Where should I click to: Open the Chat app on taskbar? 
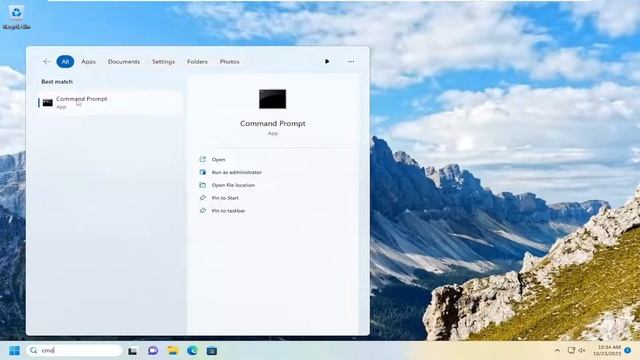pyautogui.click(x=153, y=351)
